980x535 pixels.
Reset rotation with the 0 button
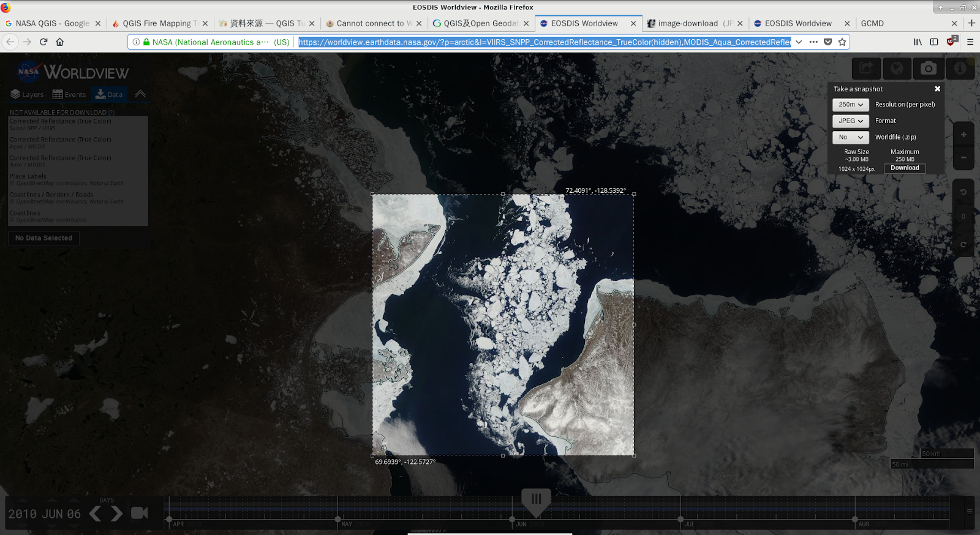[x=963, y=217]
